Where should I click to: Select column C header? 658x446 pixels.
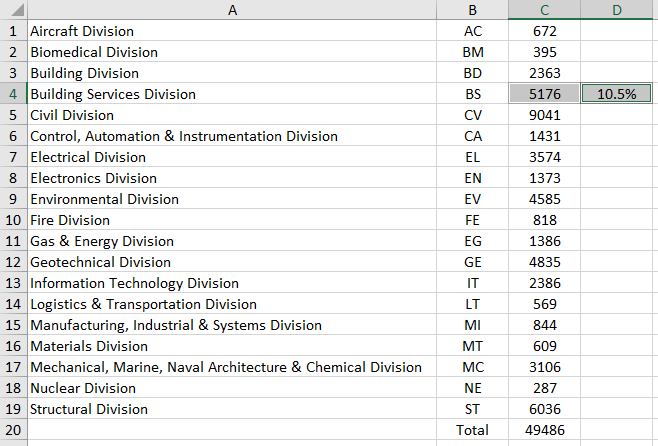[x=544, y=10]
